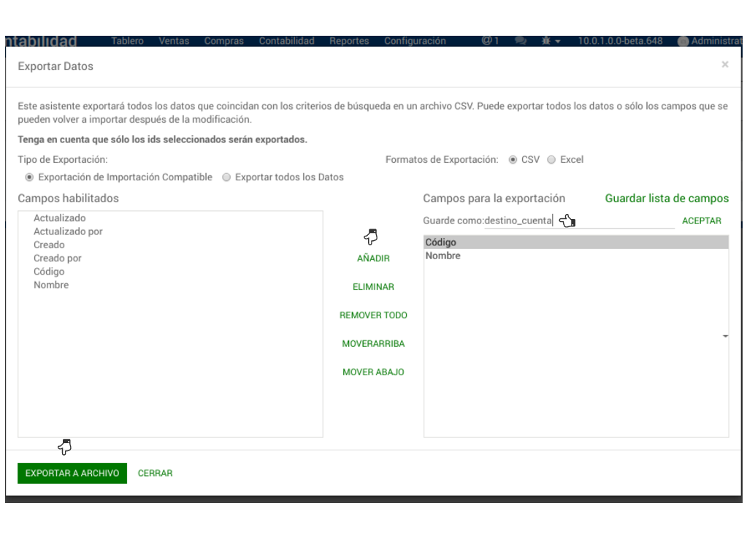Click the Administrator avatar icon

pos(683,42)
